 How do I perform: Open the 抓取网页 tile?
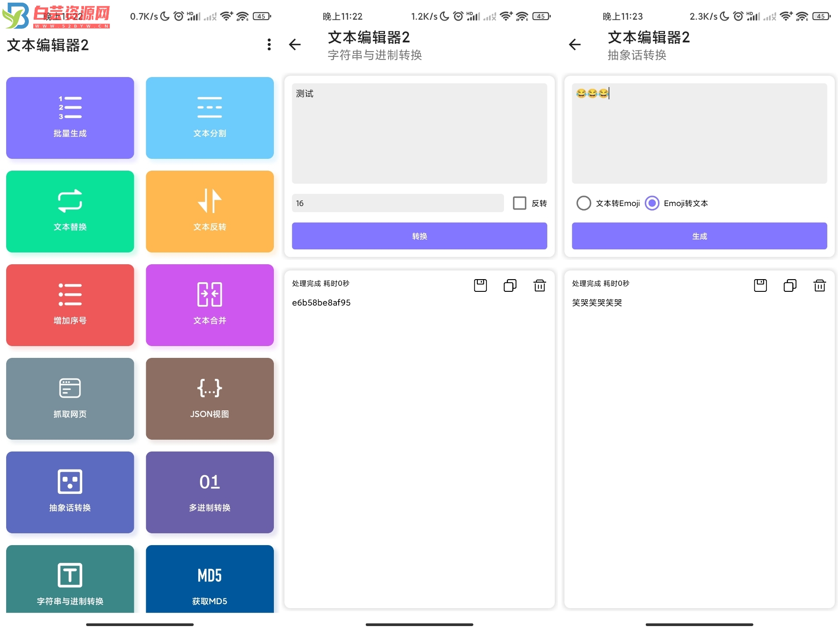tap(70, 399)
